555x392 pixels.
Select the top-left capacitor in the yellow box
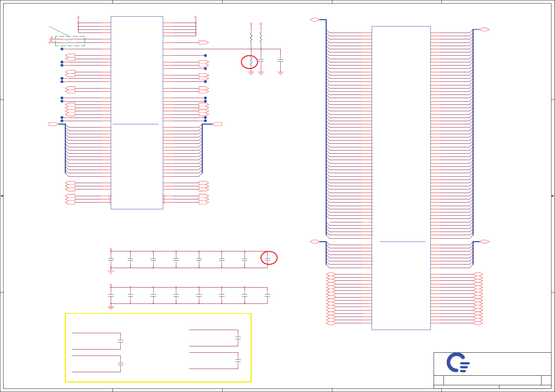coord(120,341)
